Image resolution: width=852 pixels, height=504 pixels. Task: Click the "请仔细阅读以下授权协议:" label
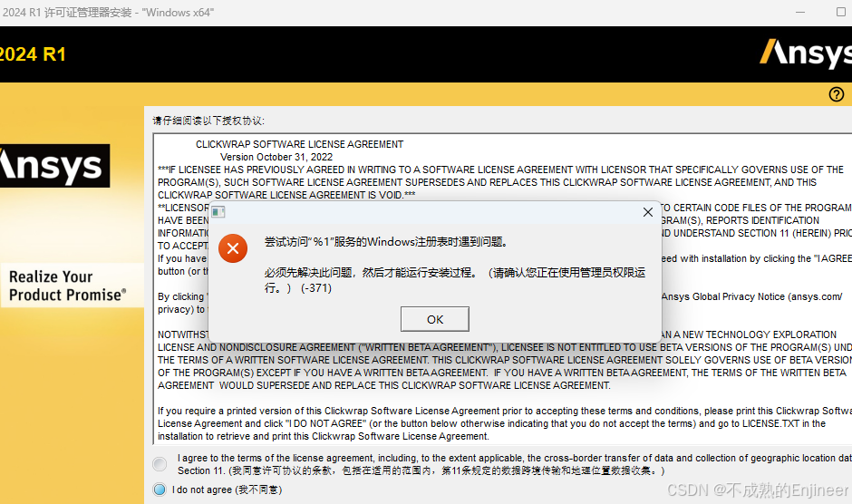(208, 121)
